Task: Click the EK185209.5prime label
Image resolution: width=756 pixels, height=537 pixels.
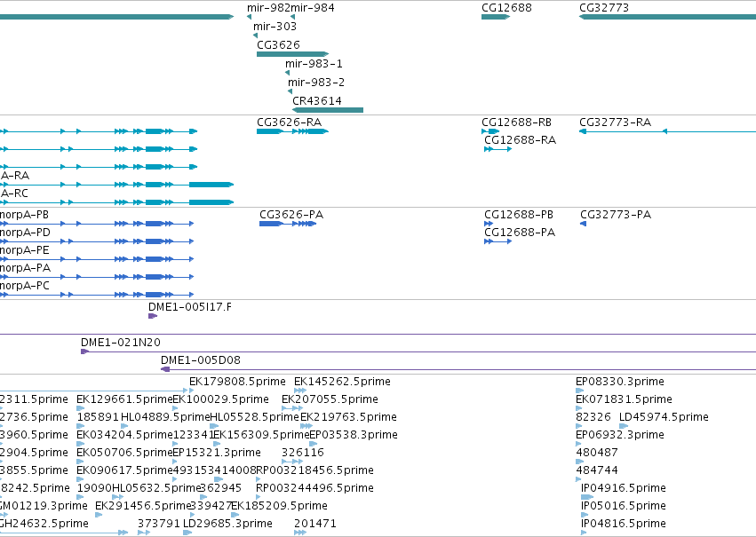Action: point(280,507)
